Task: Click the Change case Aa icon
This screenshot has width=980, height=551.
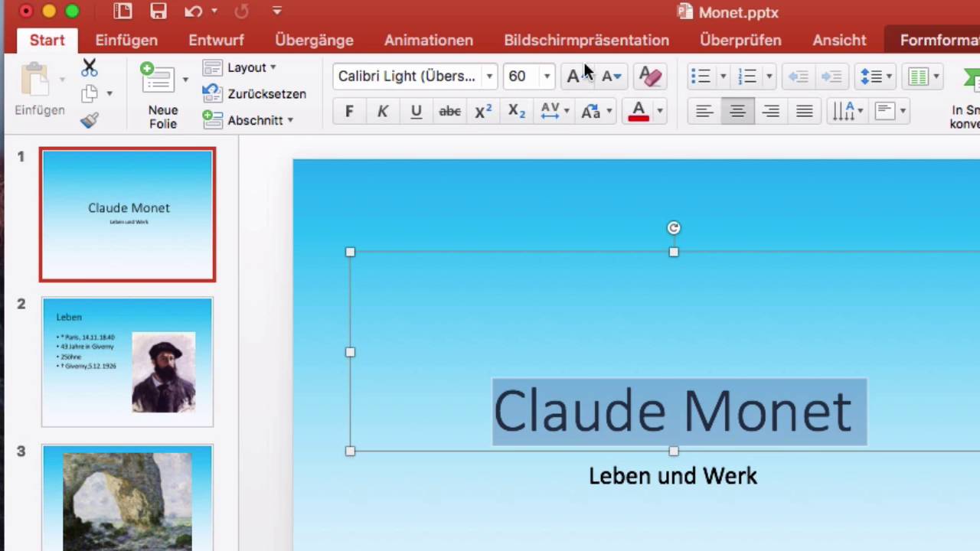Action: (x=590, y=112)
